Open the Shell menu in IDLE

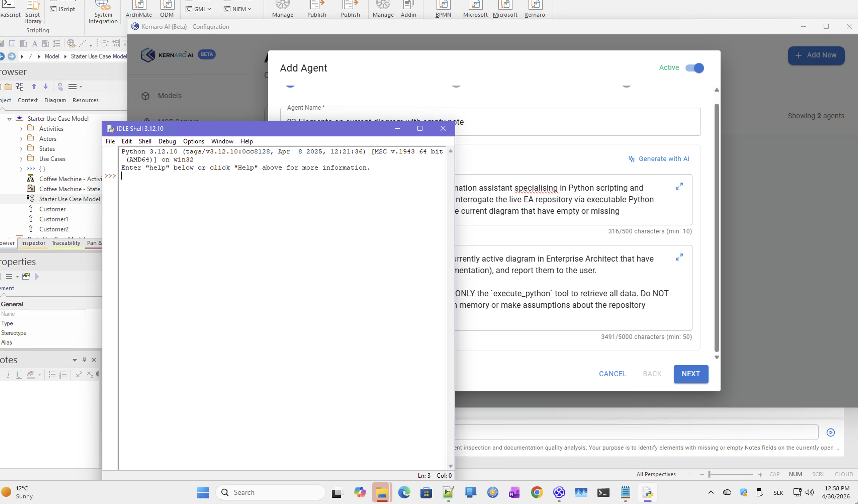tap(145, 141)
